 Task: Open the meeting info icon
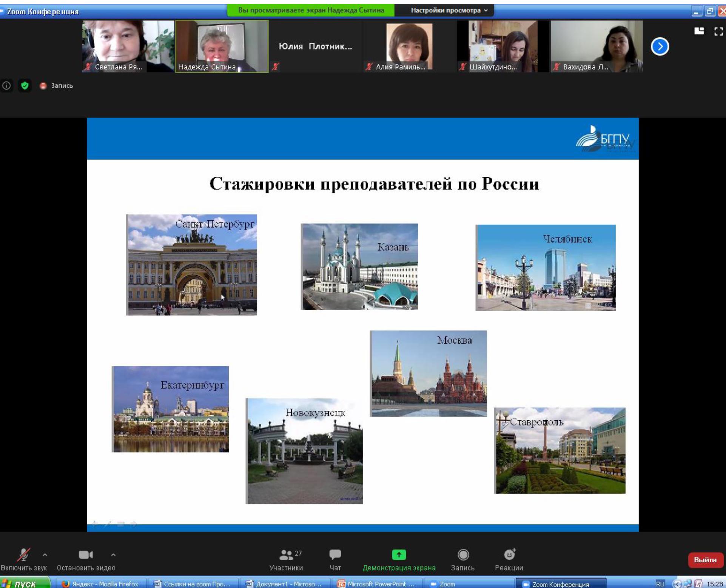[6, 86]
